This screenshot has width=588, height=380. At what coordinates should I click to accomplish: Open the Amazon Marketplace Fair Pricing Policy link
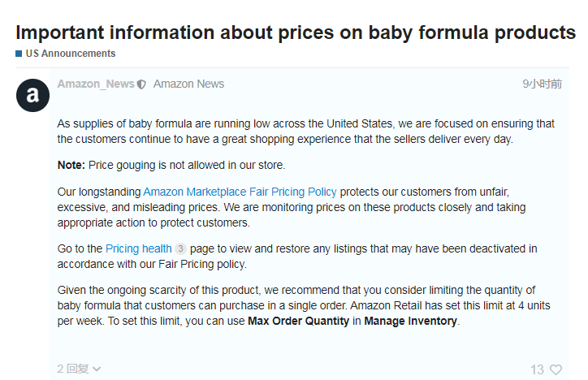[240, 192]
